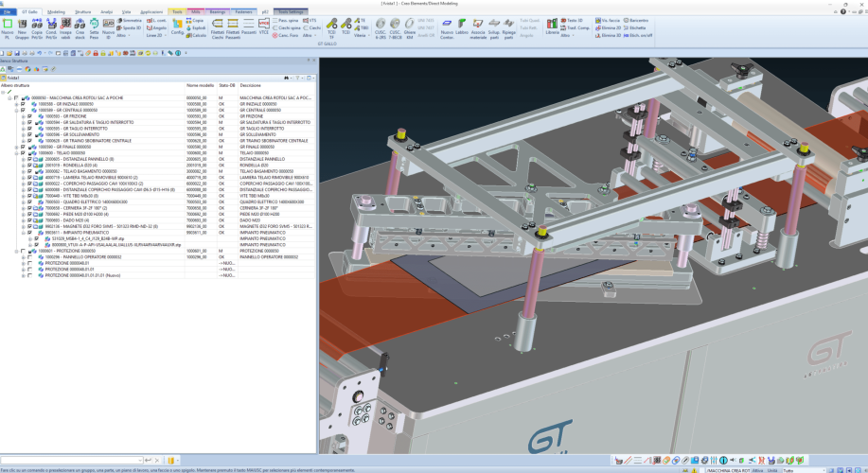Uncheck the GR FRIZIONE checkbox
The width and height of the screenshot is (868, 473).
point(30,115)
